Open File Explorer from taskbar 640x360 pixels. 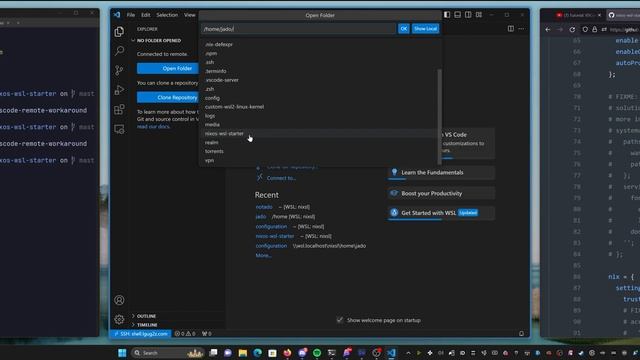pos(243,353)
